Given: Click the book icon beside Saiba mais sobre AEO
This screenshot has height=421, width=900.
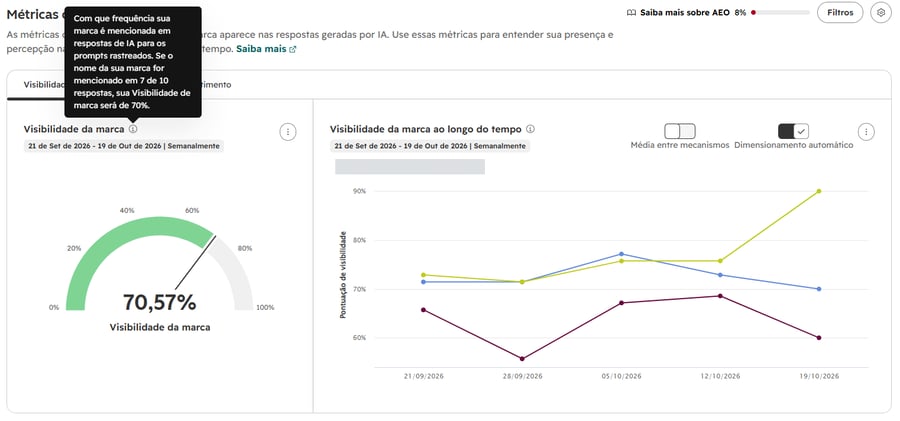Looking at the screenshot, I should [x=631, y=13].
